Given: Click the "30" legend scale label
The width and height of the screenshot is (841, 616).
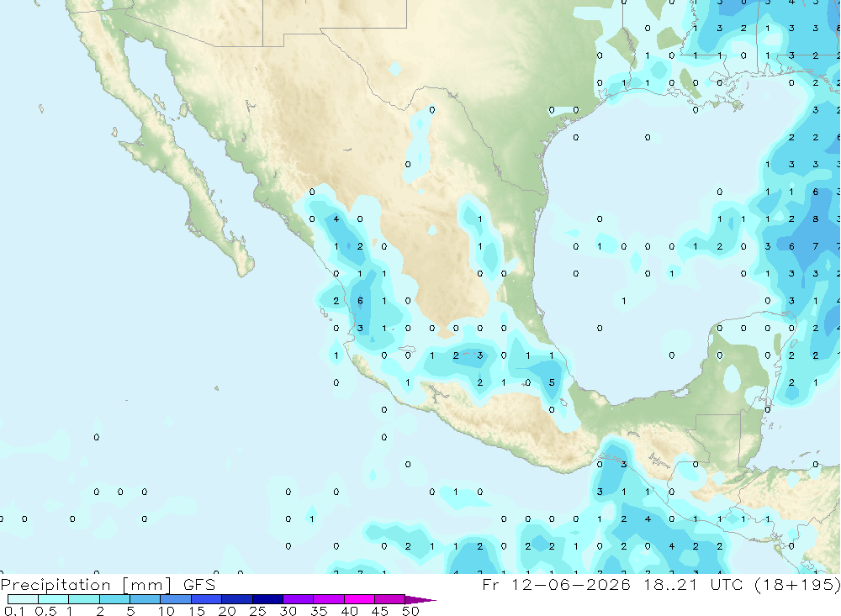Looking at the screenshot, I should [288, 611].
